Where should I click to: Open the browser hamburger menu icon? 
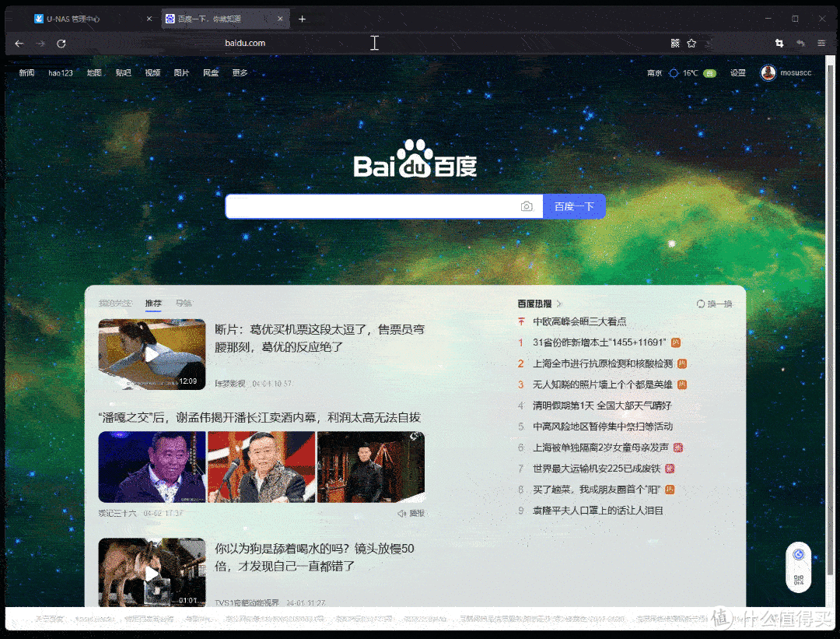(821, 43)
